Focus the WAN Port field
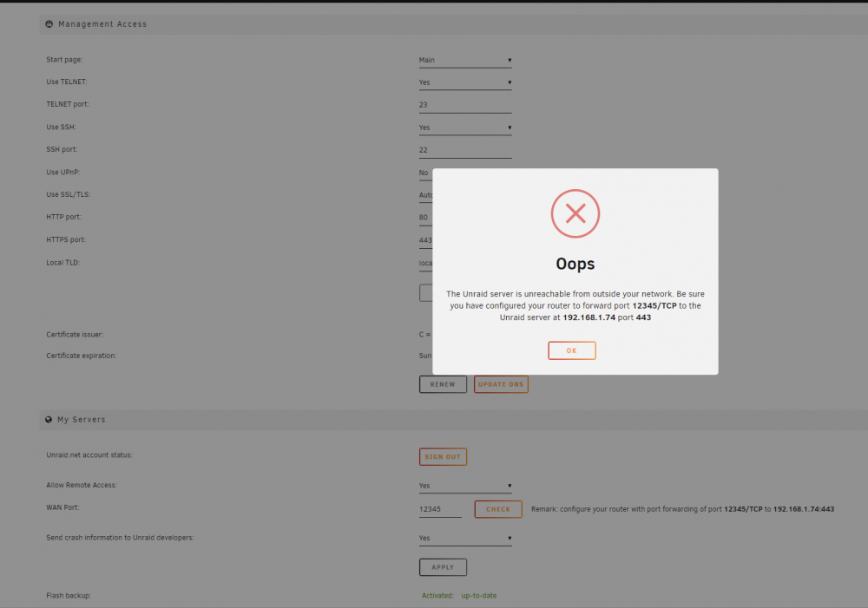This screenshot has width=868, height=608. (440, 509)
